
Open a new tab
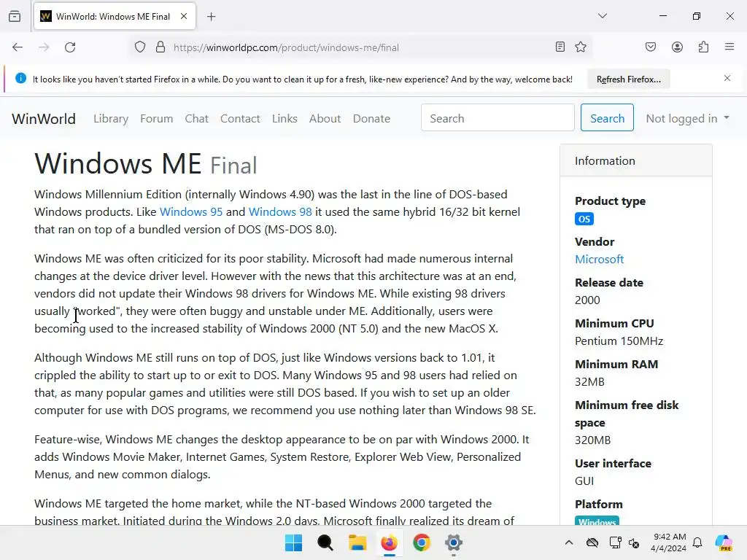click(212, 17)
